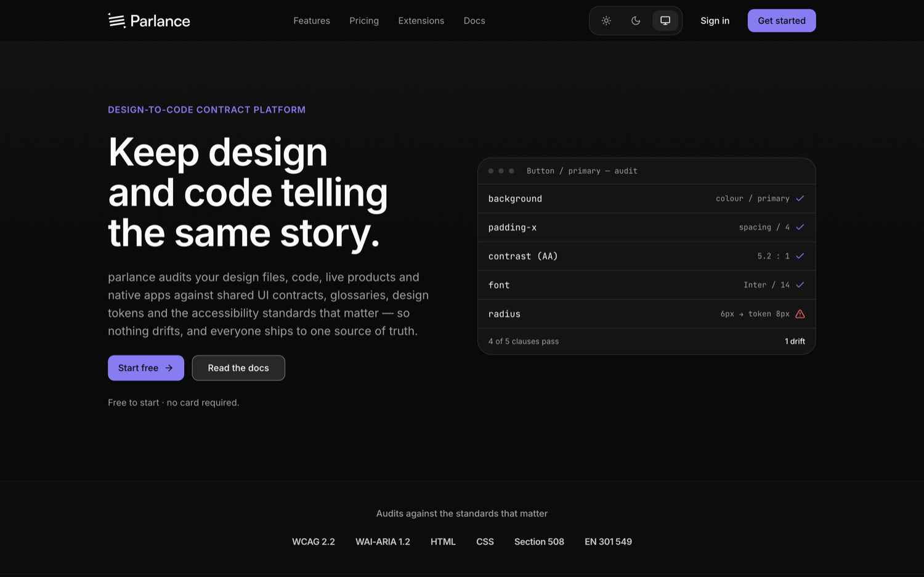Click the CSS standard label
The image size is (924, 577).
pyautogui.click(x=485, y=542)
